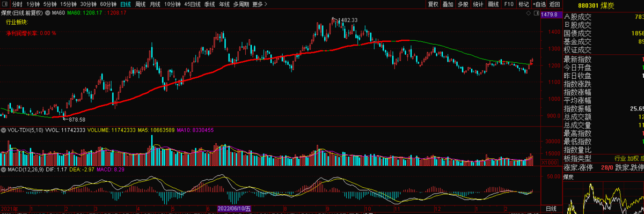Select the 10分钟 period tab
The height and width of the screenshot is (214, 644).
pyautogui.click(x=173, y=4)
